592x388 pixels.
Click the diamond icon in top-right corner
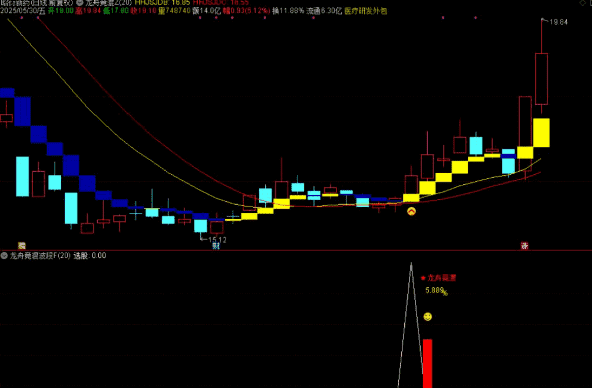pyautogui.click(x=582, y=3)
